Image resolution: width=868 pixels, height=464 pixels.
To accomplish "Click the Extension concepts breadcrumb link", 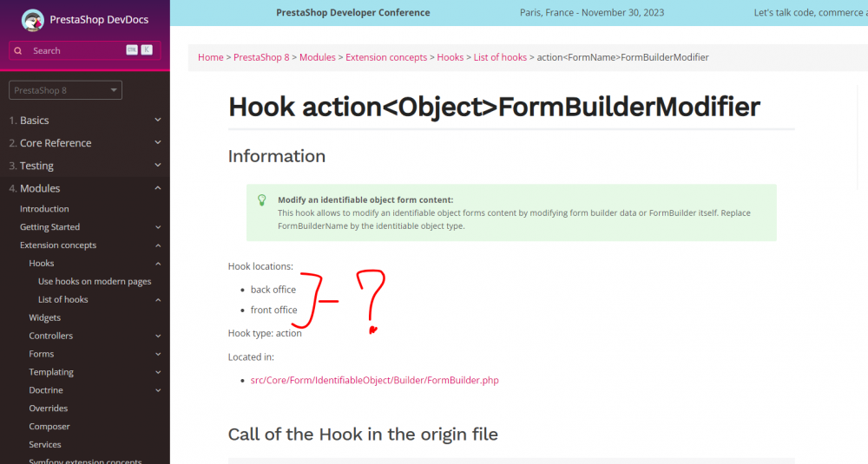I will tap(386, 57).
